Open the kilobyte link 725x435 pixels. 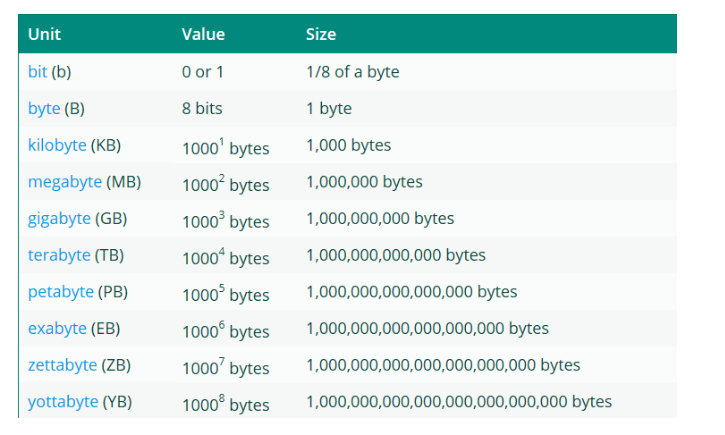tap(57, 145)
